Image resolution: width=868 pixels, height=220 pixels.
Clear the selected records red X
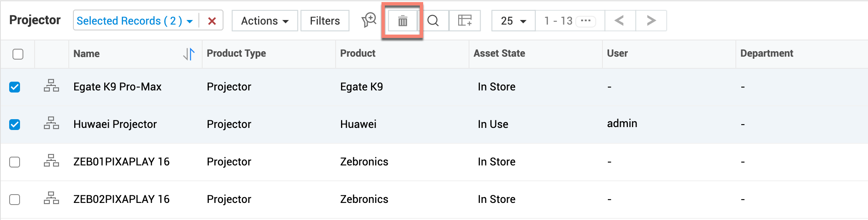212,21
